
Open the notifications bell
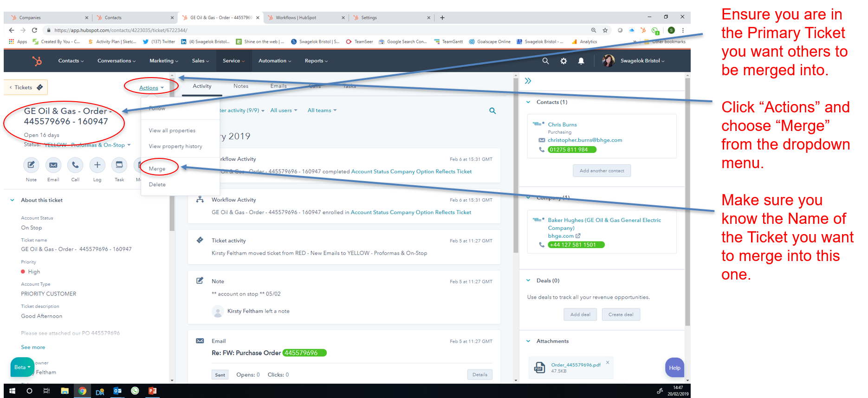(x=581, y=61)
